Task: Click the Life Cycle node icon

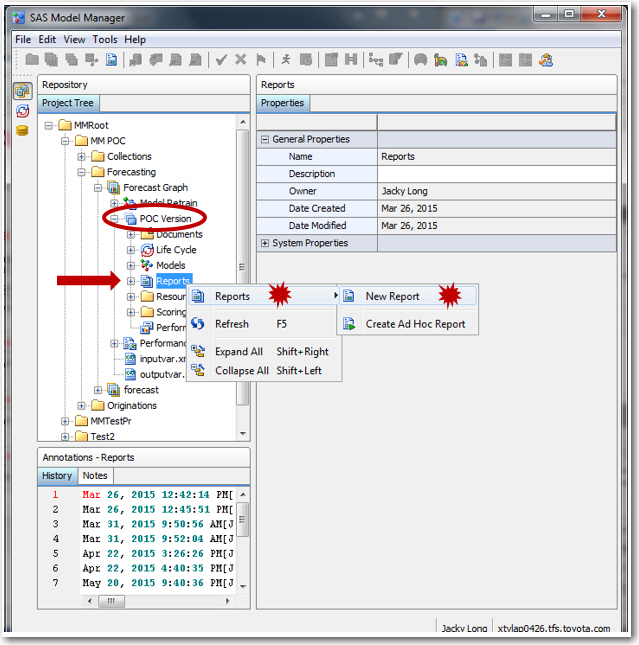Action: (x=147, y=250)
